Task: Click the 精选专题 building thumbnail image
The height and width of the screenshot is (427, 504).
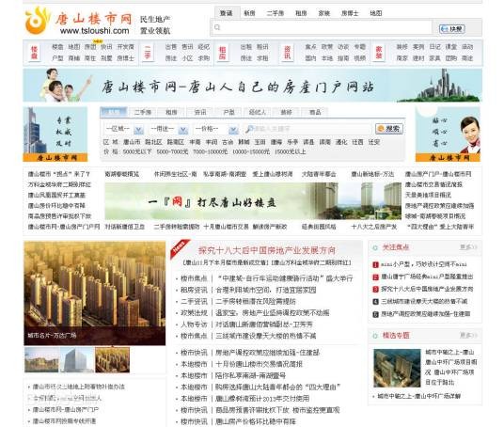Action: (x=397, y=368)
